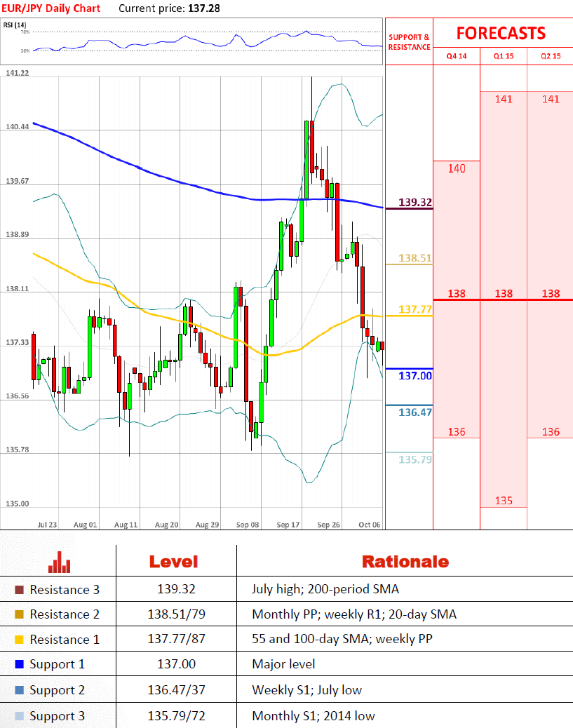Click the 'Major level' rationale cell
Screen dimensions: 573x728
coord(284,664)
